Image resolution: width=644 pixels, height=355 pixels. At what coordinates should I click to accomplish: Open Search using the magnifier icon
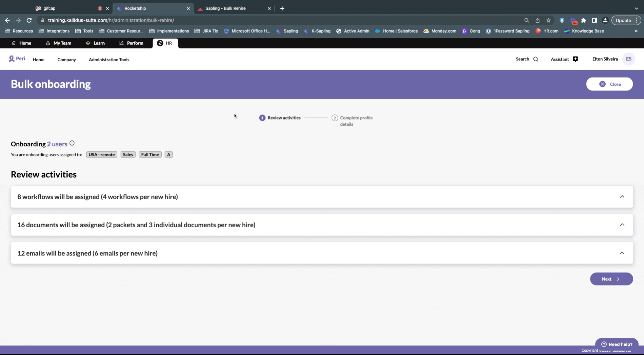536,59
